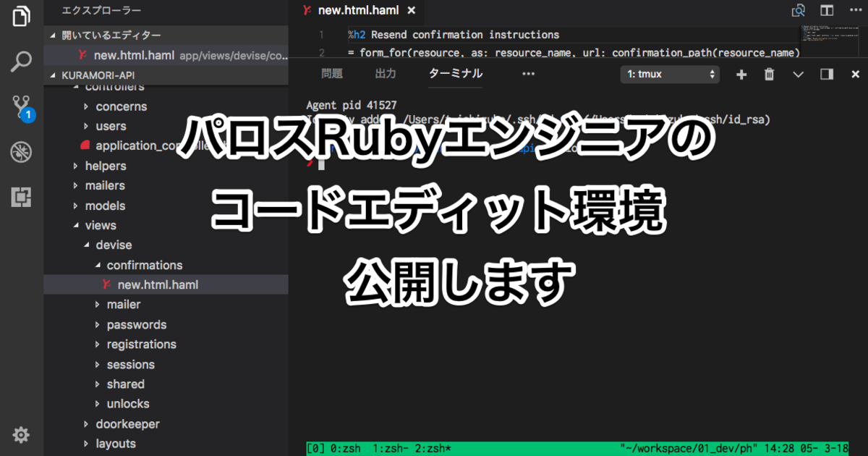This screenshot has height=456, width=868.
Task: Expand the layouts folder
Action: [x=116, y=444]
